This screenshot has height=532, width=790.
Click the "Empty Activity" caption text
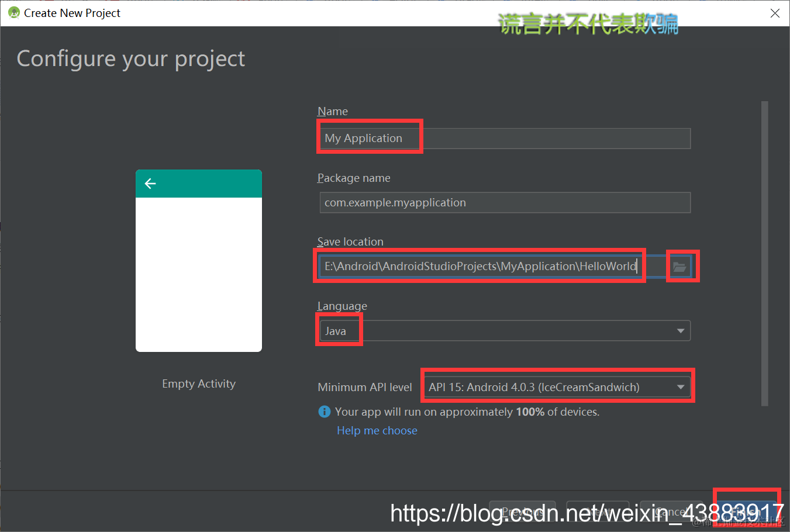pyautogui.click(x=199, y=384)
